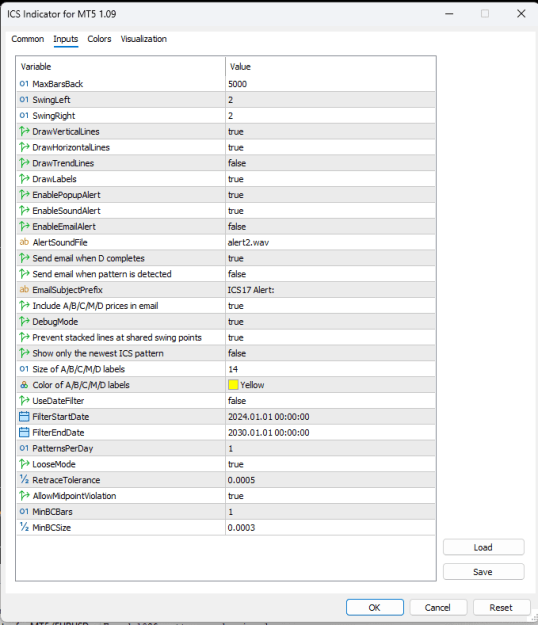
Task: Click the Cancel button
Action: (x=438, y=607)
